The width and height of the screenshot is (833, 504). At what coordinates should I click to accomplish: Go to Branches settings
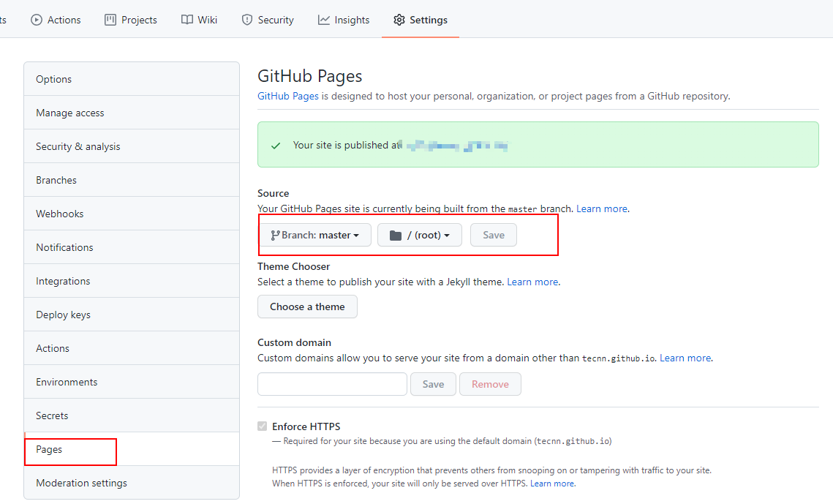point(132,180)
